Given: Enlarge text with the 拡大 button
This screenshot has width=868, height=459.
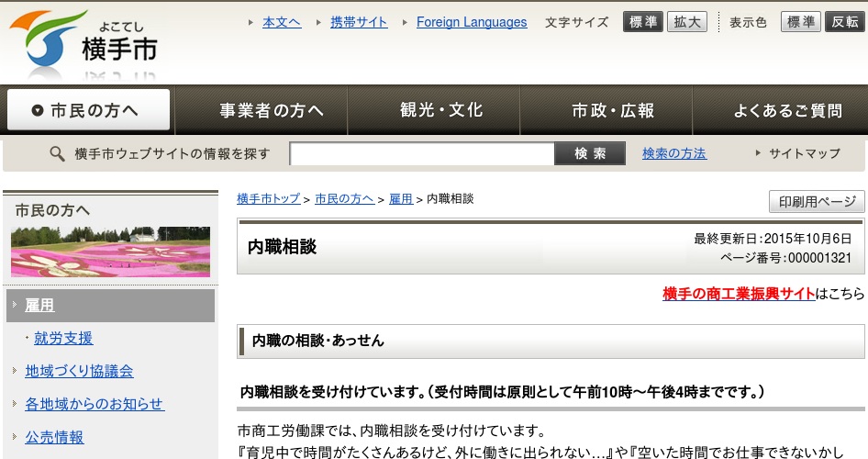Looking at the screenshot, I should point(687,22).
